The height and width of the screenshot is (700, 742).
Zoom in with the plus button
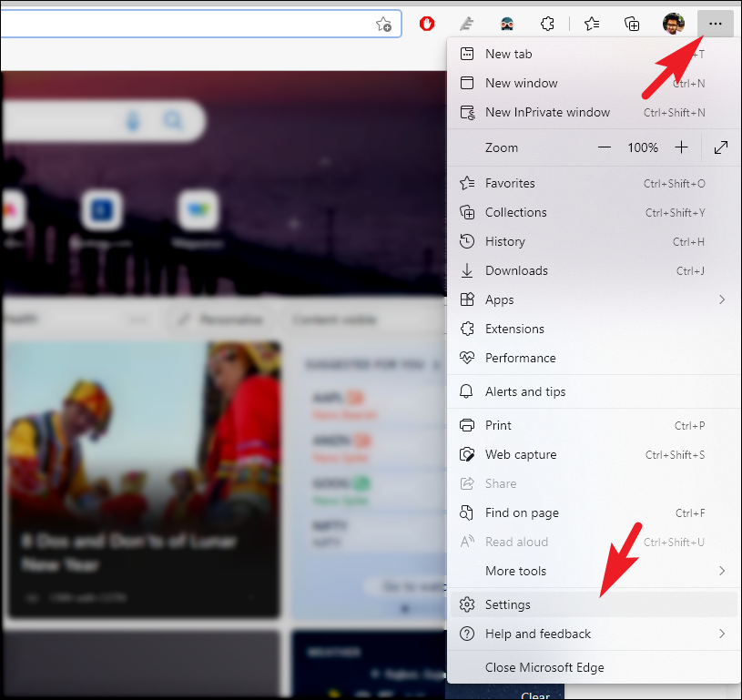click(x=681, y=147)
